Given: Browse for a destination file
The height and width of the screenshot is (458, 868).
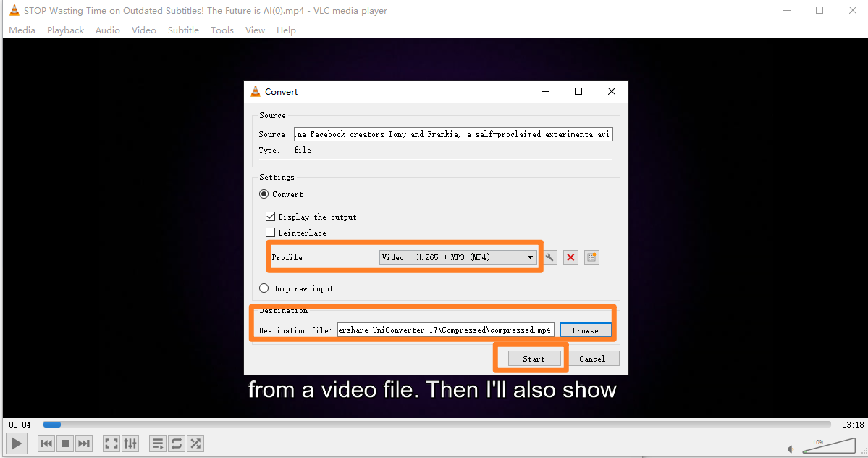Looking at the screenshot, I should click(586, 330).
